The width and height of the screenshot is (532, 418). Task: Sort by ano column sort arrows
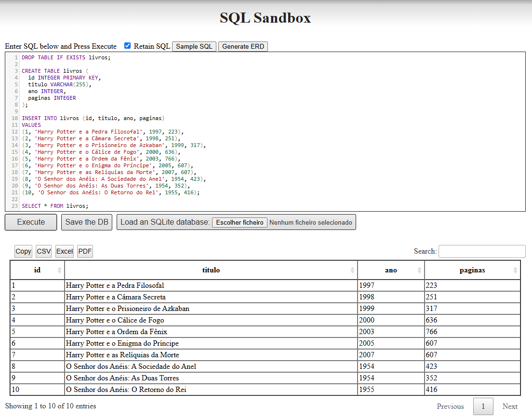click(419, 270)
